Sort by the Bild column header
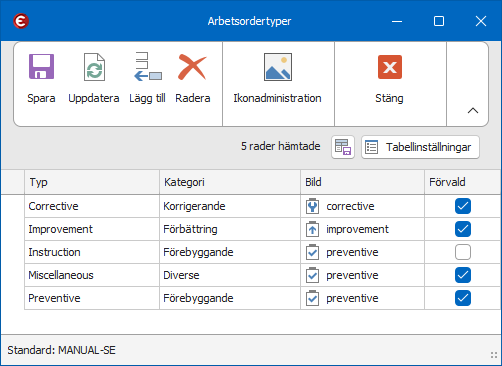Screen dimensions: 502x366 [362, 182]
